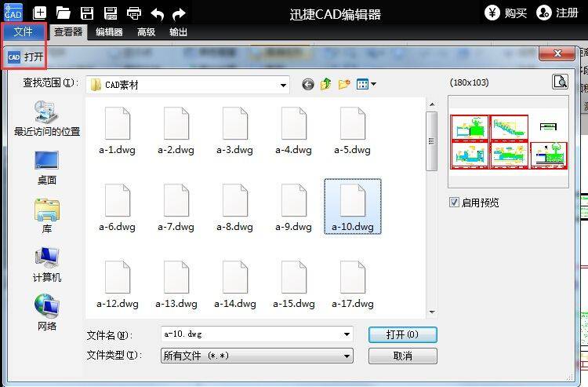
Task: Click the preview magnifier page icon
Action: point(560,82)
